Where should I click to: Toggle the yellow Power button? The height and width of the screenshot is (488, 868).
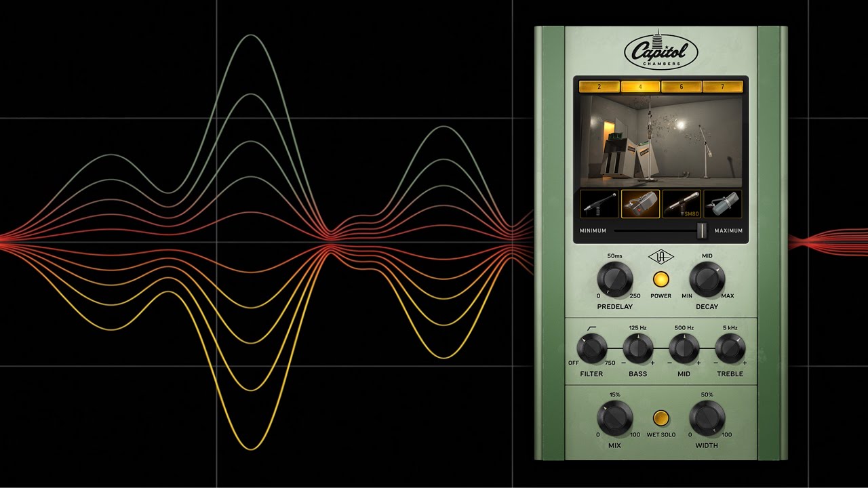click(660, 279)
